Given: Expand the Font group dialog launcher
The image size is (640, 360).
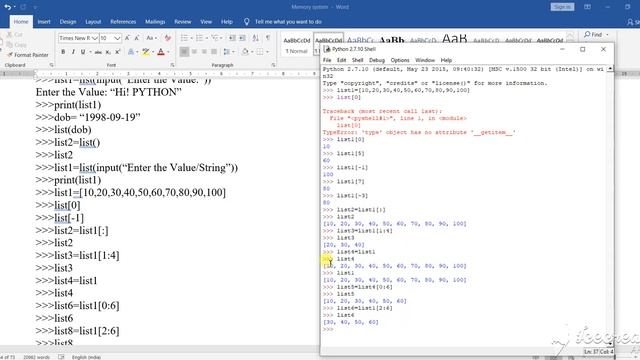Looking at the screenshot, I should click(x=173, y=65).
